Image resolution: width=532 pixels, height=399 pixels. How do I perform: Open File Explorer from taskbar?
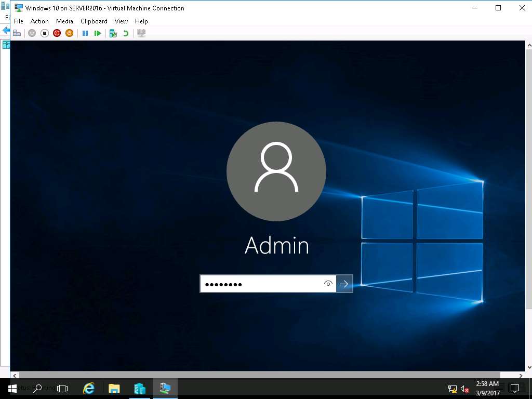pyautogui.click(x=114, y=389)
